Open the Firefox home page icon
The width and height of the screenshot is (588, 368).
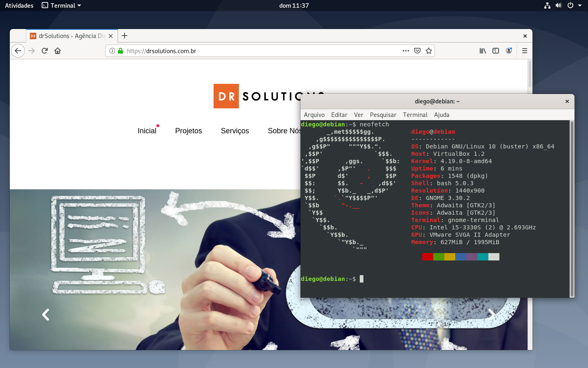[58, 51]
